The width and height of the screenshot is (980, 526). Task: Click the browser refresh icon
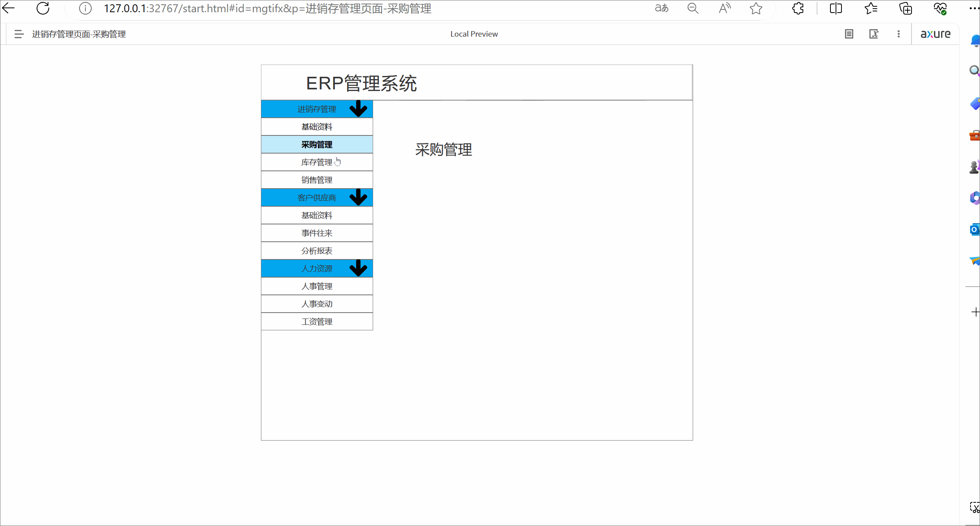(43, 8)
